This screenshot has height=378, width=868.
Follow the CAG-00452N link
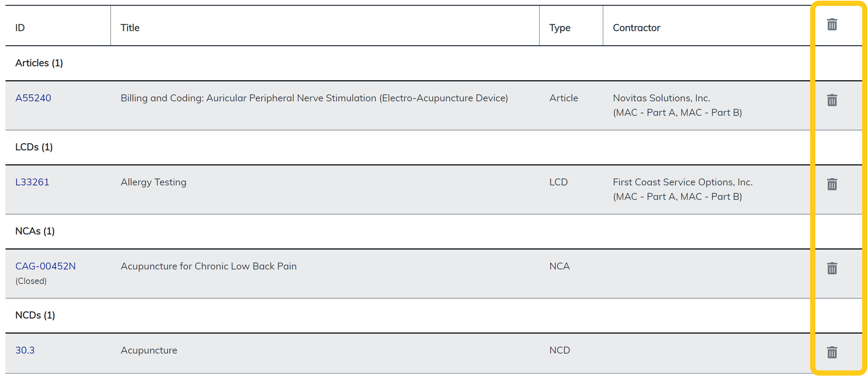click(45, 266)
